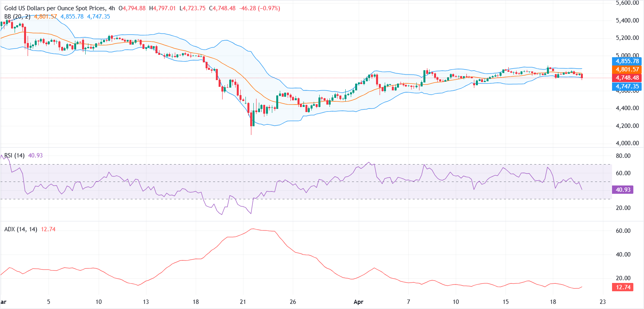Click the blue 4,747.35 lower band axis tag
The image size is (644, 309).
point(627,86)
